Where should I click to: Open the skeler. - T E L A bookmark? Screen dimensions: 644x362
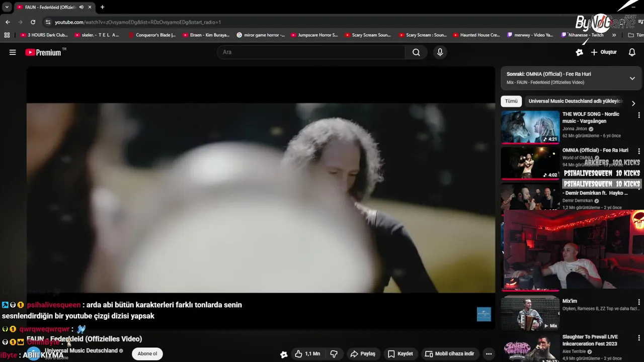click(x=97, y=35)
